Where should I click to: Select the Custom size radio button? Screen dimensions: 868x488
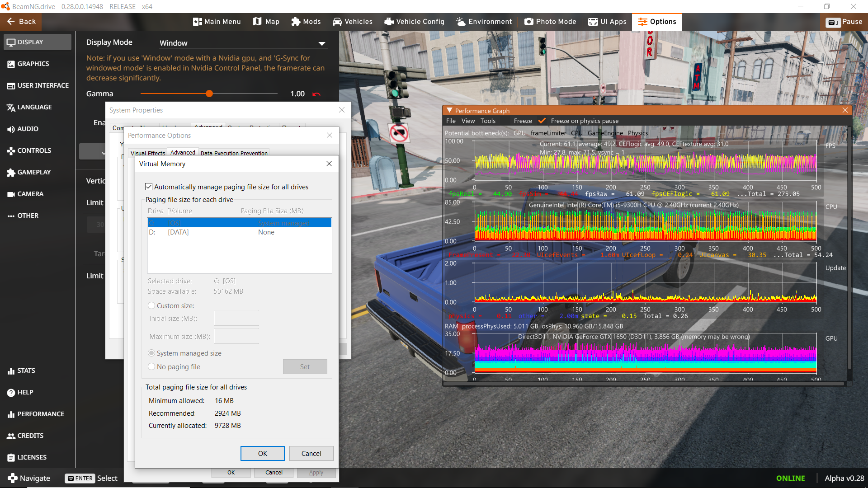coord(151,305)
